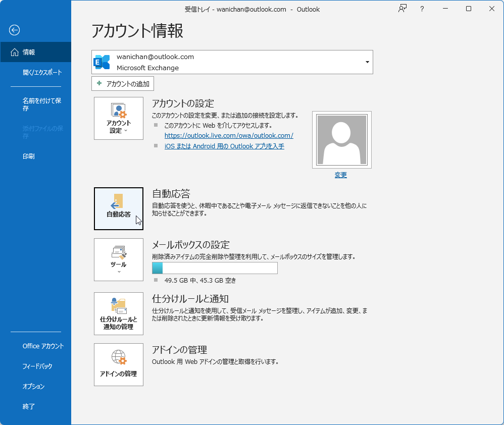Click the back arrow icon
504x425 pixels.
click(x=14, y=30)
